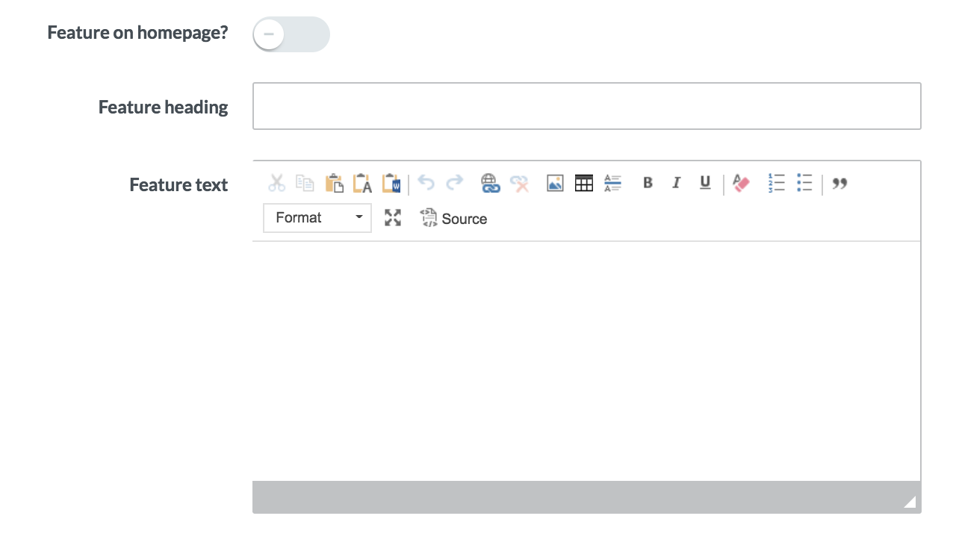Click the Paste clipboard icon
The image size is (953, 560).
click(x=334, y=183)
